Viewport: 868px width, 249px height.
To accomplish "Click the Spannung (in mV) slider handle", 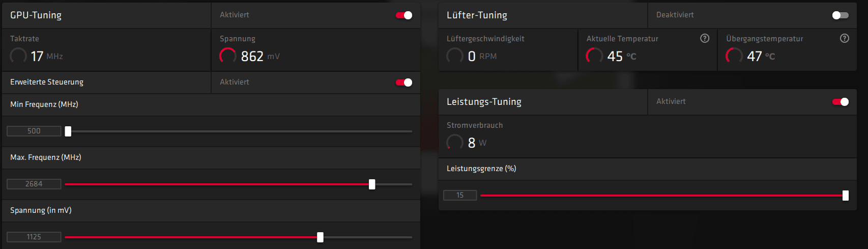I will (x=320, y=237).
